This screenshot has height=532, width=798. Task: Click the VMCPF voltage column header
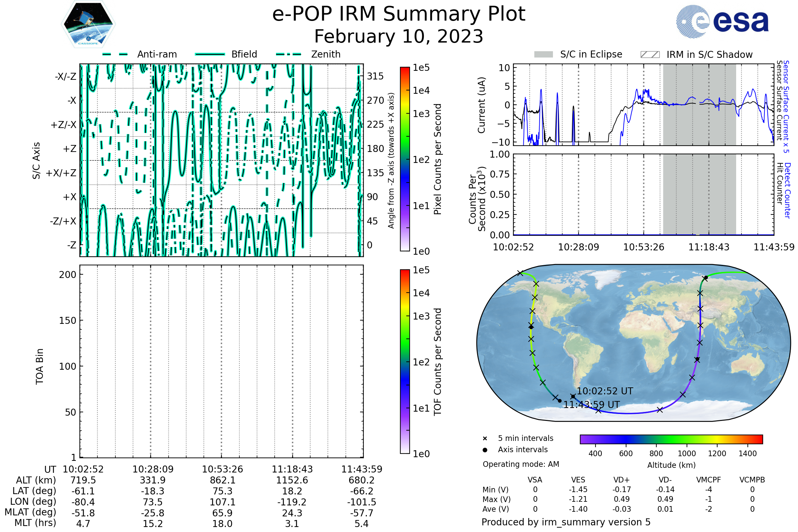(x=709, y=480)
